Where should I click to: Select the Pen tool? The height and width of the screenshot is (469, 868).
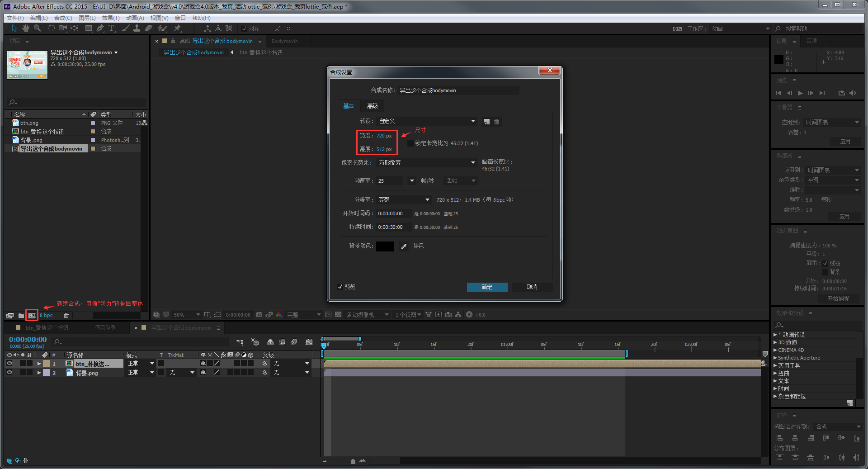pyautogui.click(x=100, y=28)
